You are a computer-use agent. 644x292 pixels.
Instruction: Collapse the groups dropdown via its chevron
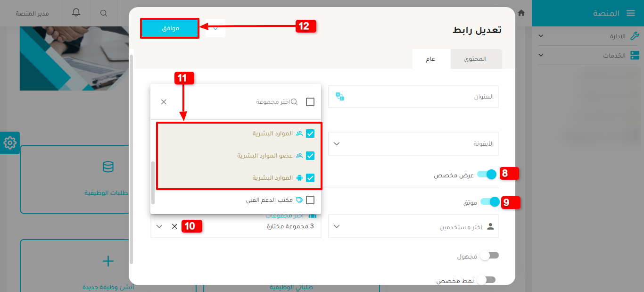(159, 226)
